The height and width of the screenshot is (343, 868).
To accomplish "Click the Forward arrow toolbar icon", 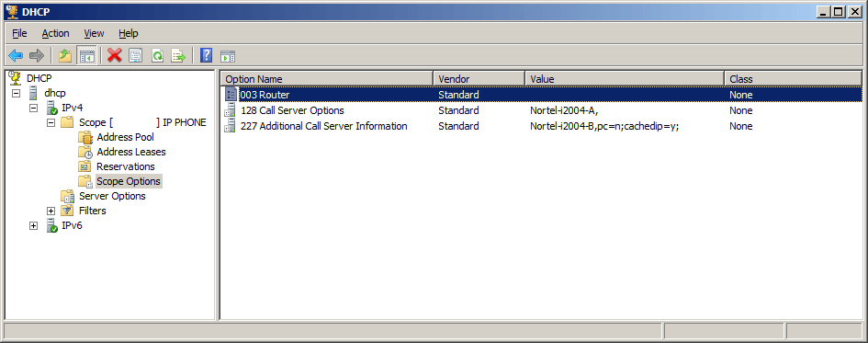I will point(37,55).
